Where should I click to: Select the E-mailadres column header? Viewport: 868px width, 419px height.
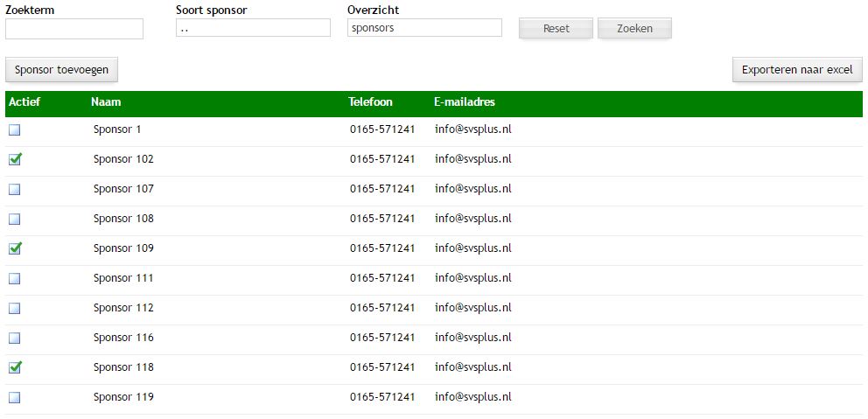pos(465,102)
